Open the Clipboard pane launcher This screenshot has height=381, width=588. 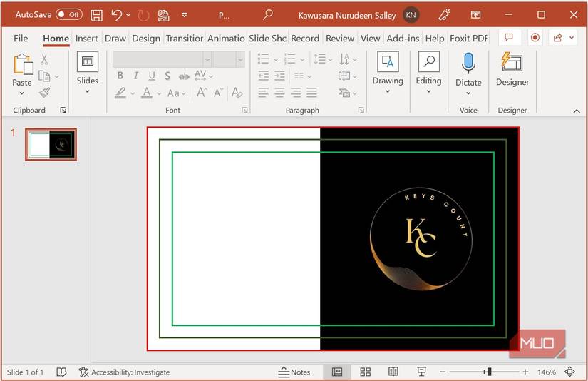click(63, 110)
